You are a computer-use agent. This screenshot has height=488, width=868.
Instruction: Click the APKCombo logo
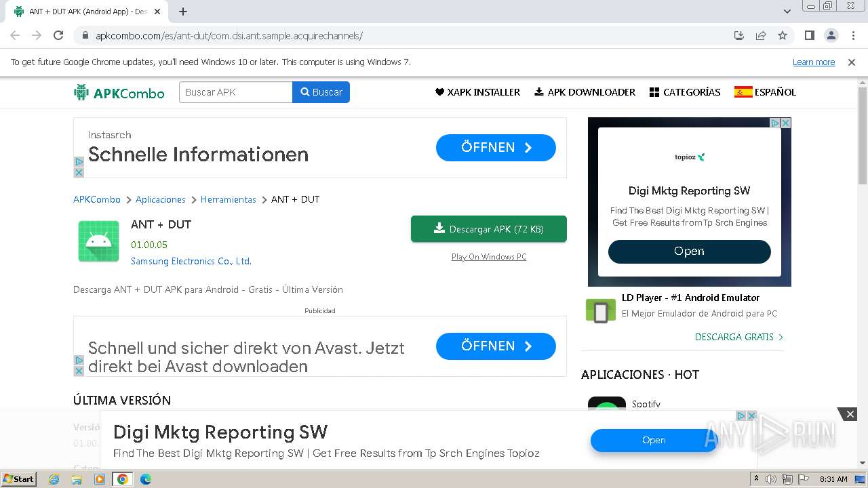tap(119, 92)
